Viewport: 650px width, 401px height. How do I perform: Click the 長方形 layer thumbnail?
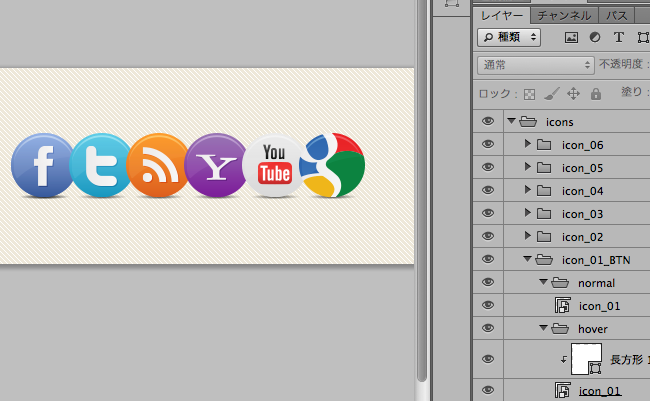[585, 358]
